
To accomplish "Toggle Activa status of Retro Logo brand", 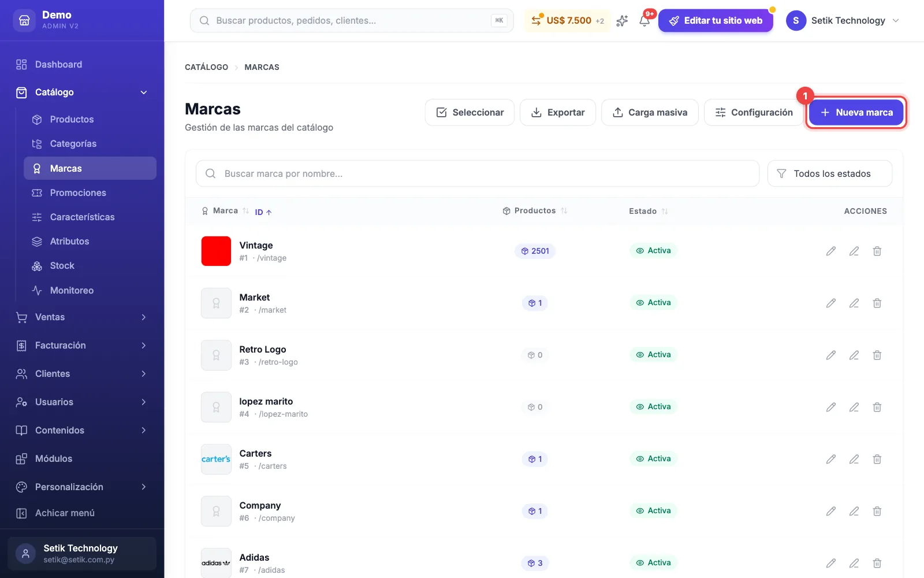I will click(x=653, y=355).
